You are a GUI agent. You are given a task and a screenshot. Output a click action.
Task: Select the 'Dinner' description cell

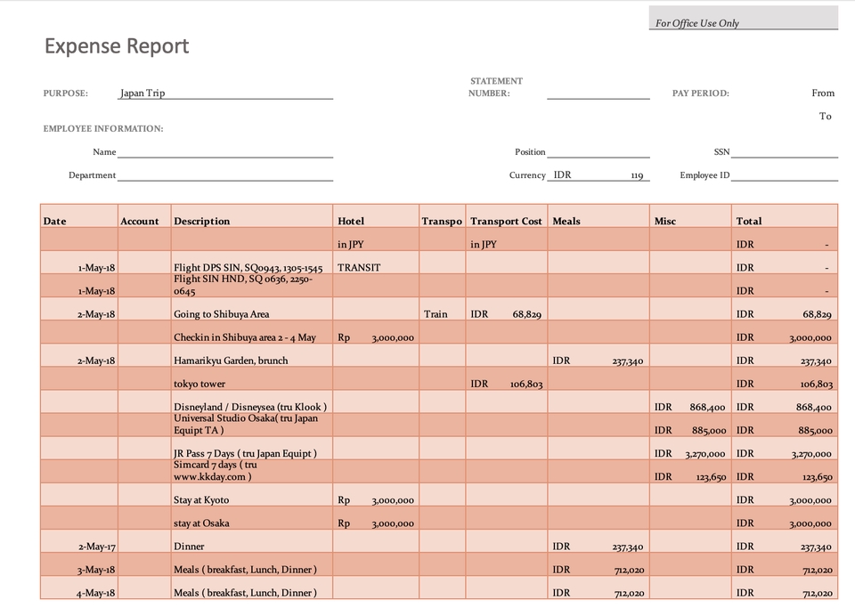[252, 540]
